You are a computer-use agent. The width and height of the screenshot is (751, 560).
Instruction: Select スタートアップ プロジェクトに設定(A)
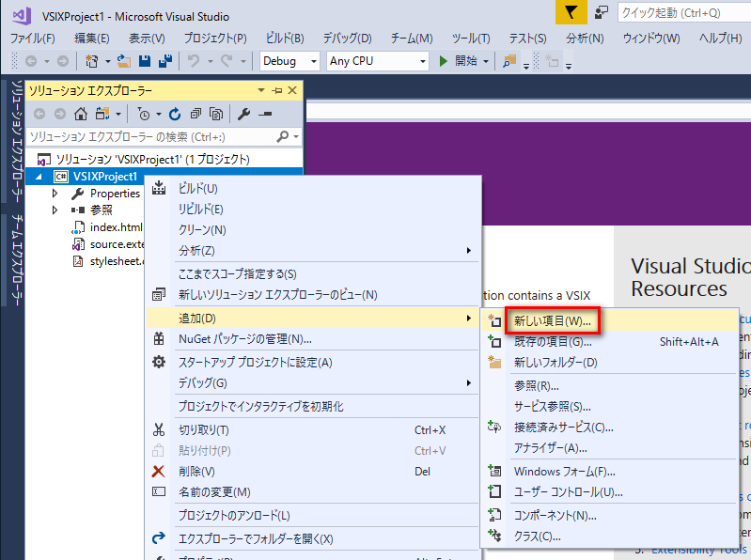[x=313, y=363]
